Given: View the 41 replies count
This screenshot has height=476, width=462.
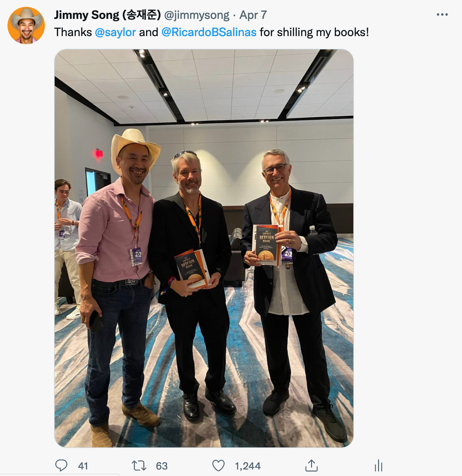Looking at the screenshot, I should 83,466.
